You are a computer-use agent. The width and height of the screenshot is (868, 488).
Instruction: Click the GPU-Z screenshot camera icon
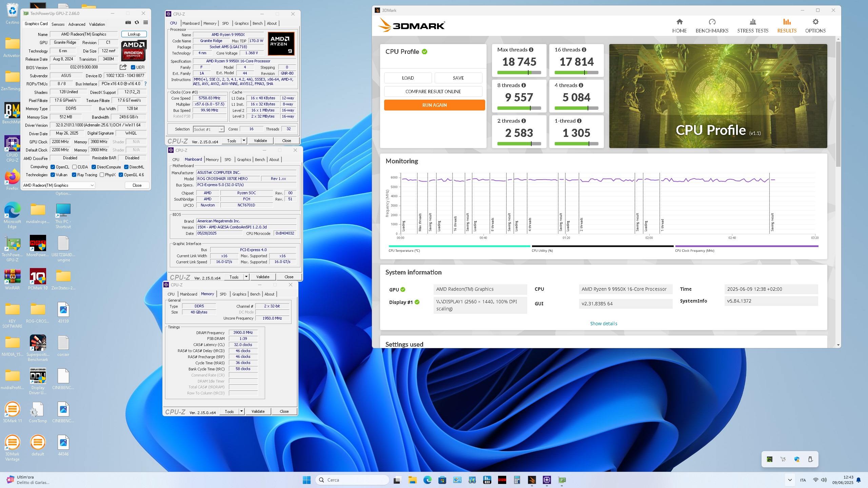(x=128, y=22)
